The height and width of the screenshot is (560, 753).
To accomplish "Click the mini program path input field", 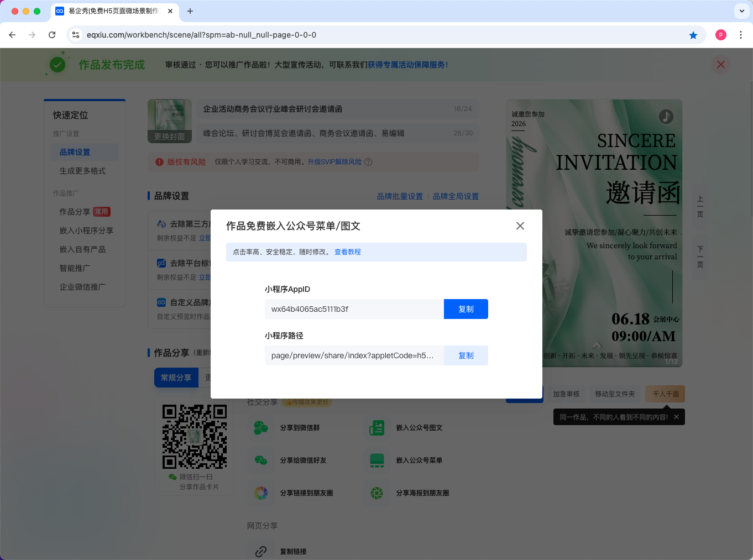I will click(x=354, y=355).
